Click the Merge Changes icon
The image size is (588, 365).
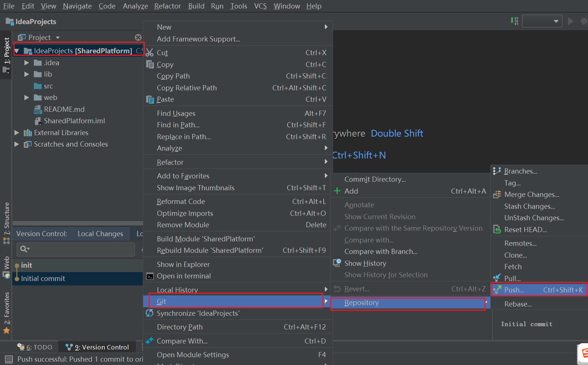pos(497,194)
